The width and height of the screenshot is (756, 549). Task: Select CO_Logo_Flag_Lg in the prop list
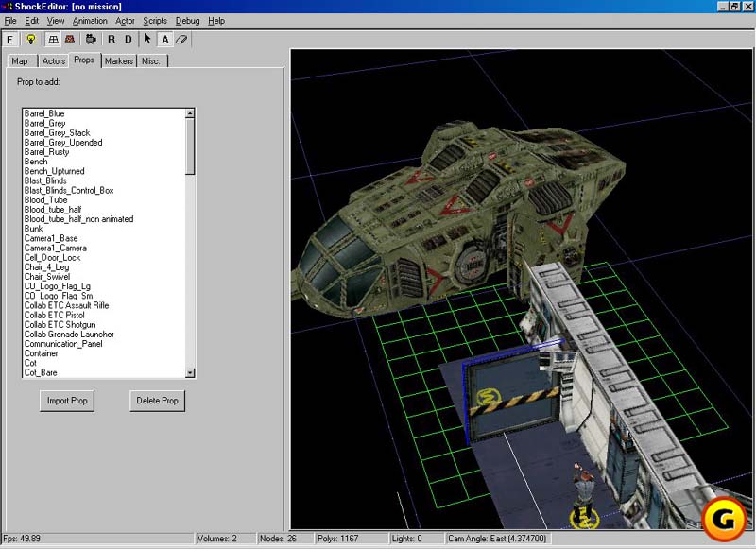58,286
